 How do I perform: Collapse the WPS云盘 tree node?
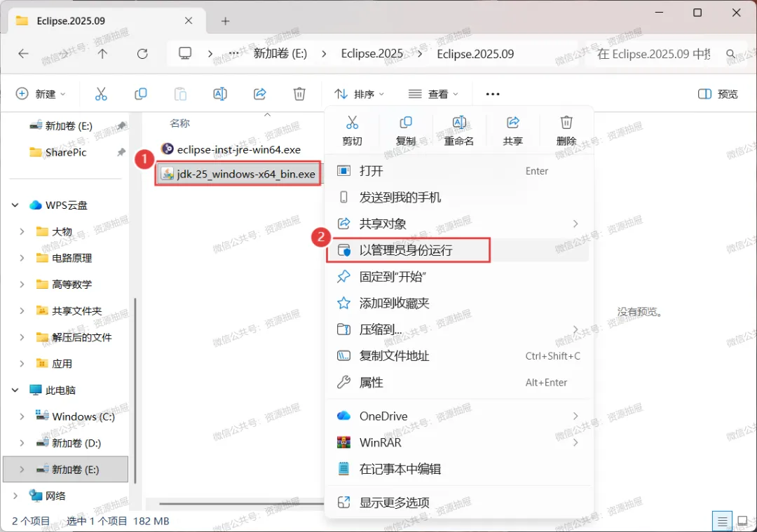pos(15,205)
